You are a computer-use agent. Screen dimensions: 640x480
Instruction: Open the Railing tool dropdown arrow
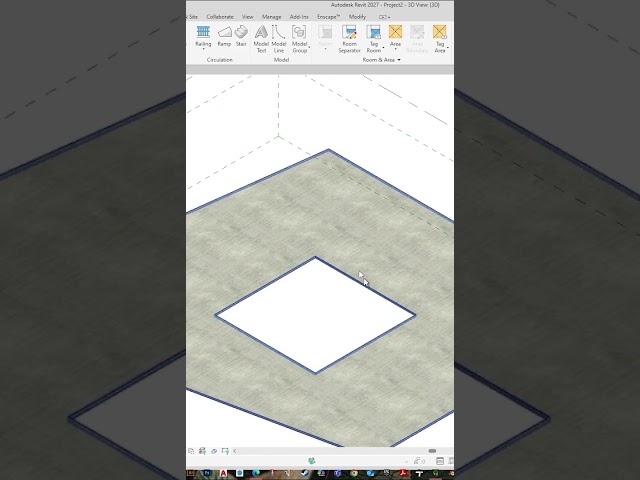[203, 49]
